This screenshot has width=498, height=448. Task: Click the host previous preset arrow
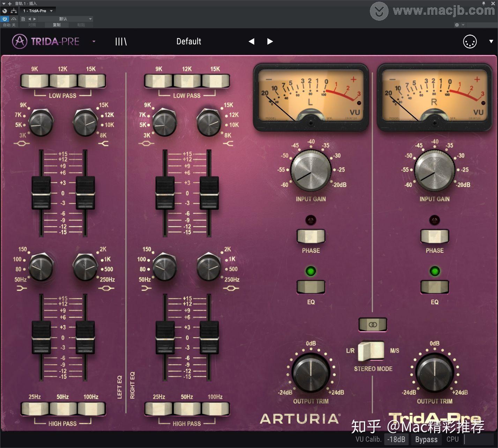pos(29,19)
